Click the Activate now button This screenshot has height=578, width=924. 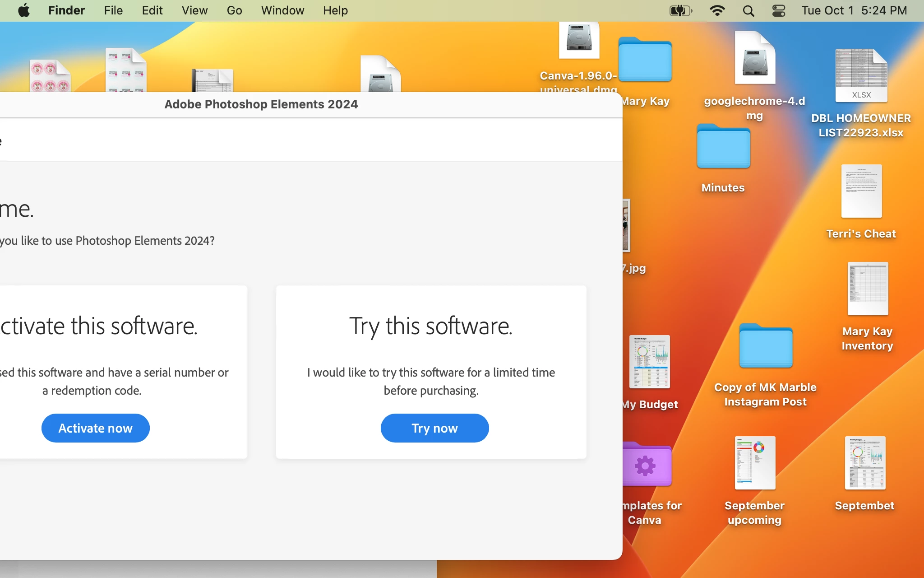click(x=95, y=428)
